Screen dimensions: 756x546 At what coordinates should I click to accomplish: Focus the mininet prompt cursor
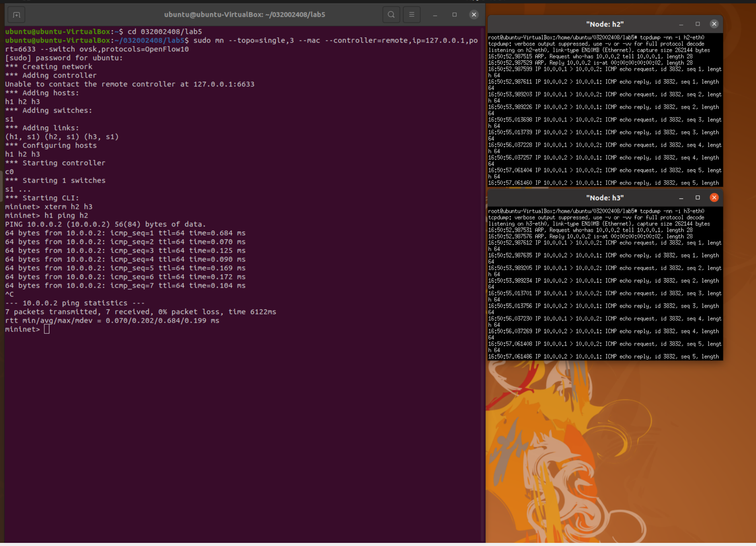tap(47, 329)
